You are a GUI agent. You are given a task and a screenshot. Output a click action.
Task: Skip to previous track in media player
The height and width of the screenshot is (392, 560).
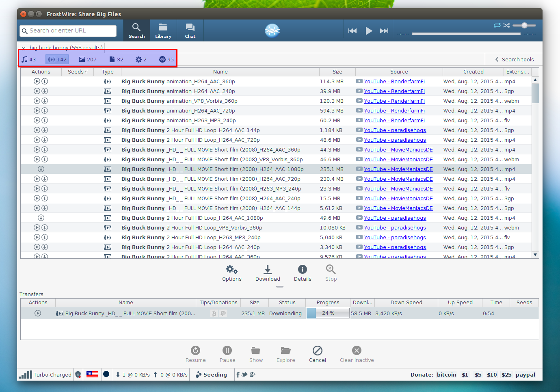point(352,31)
